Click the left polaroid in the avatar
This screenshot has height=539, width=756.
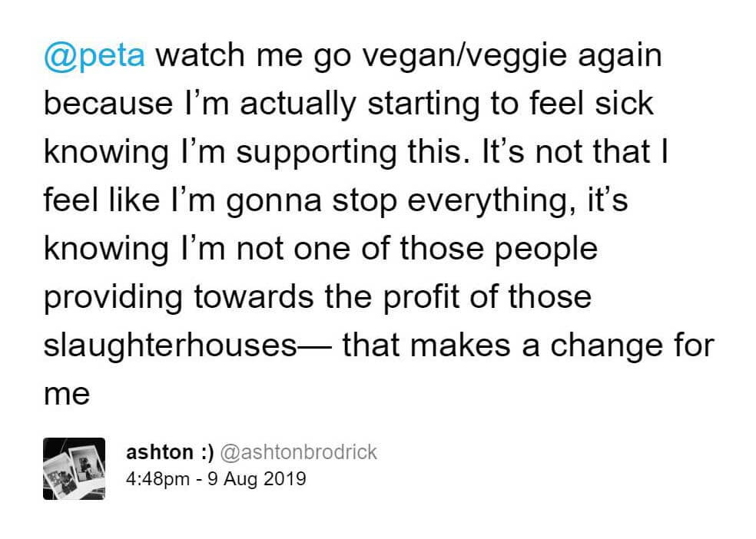tap(59, 475)
